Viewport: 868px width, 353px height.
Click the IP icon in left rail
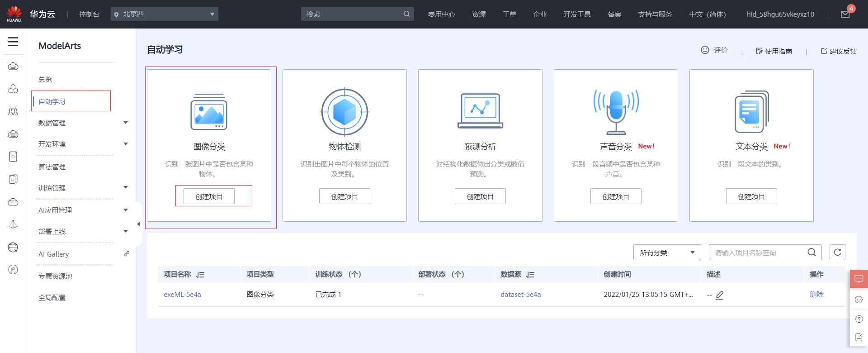click(13, 270)
